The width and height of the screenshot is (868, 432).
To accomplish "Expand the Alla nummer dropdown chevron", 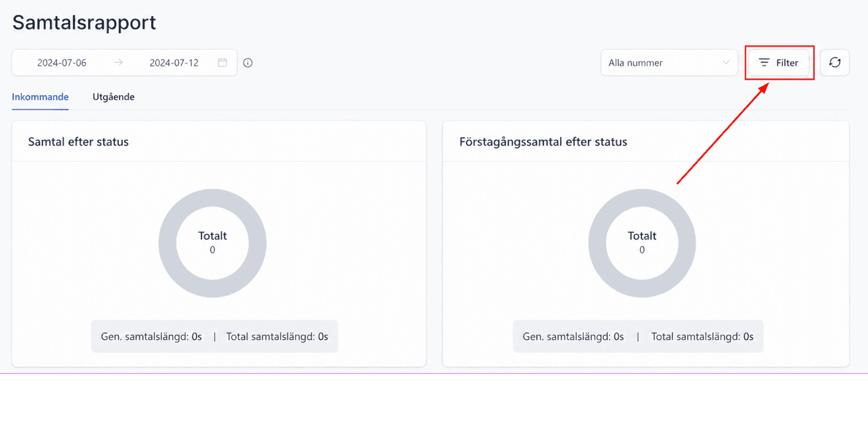I will 726,63.
